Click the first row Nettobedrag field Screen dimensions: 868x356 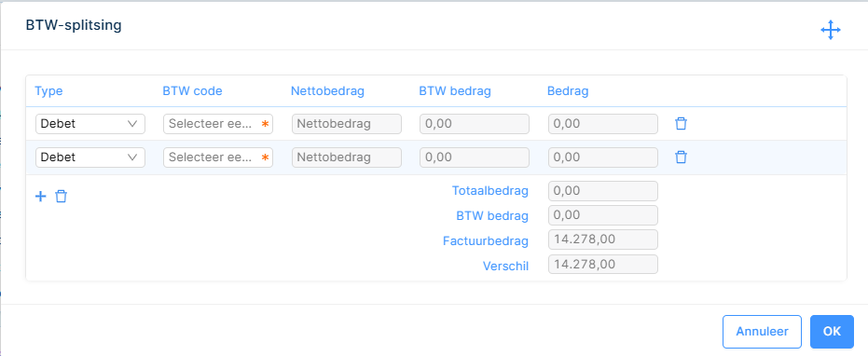pos(347,124)
